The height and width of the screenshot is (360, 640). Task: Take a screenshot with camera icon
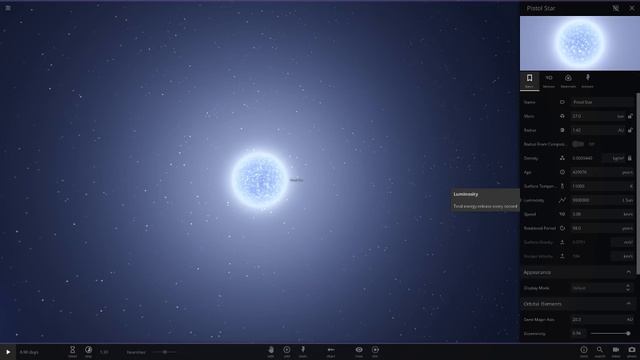pos(631,351)
